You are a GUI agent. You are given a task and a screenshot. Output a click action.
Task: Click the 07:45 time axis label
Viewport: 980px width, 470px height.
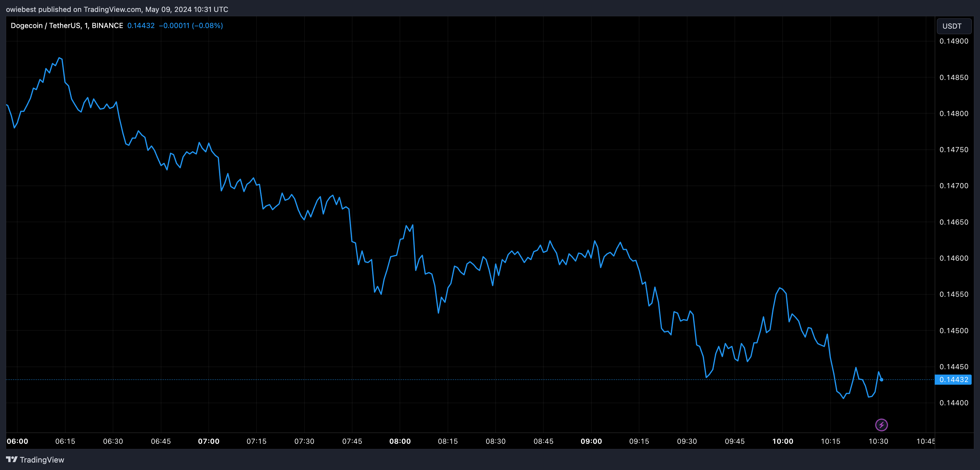pyautogui.click(x=352, y=441)
